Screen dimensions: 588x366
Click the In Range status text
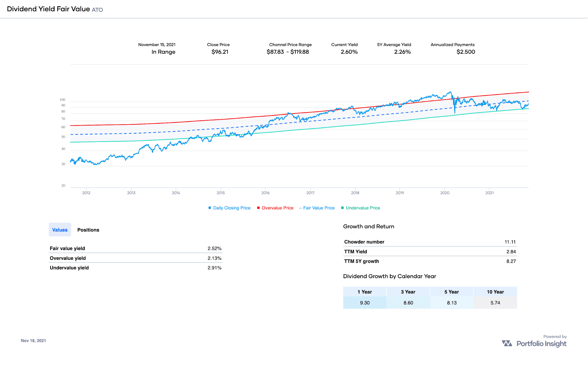tap(163, 52)
